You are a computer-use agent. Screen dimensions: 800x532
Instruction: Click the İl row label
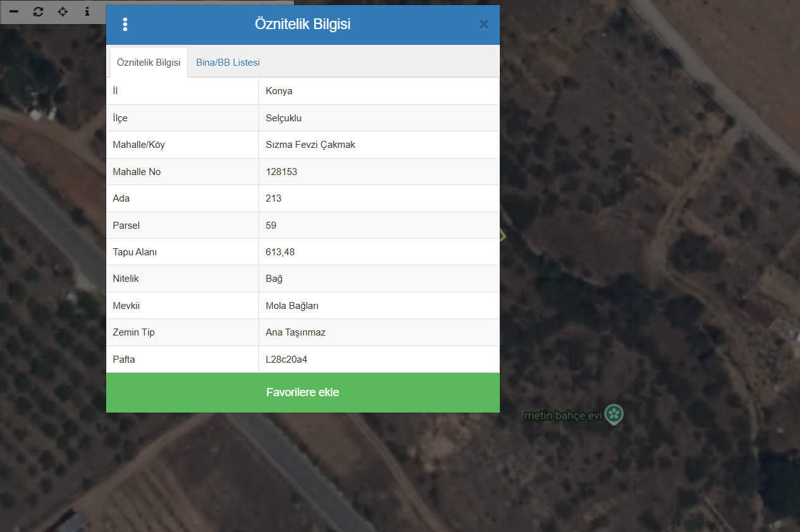tap(115, 91)
